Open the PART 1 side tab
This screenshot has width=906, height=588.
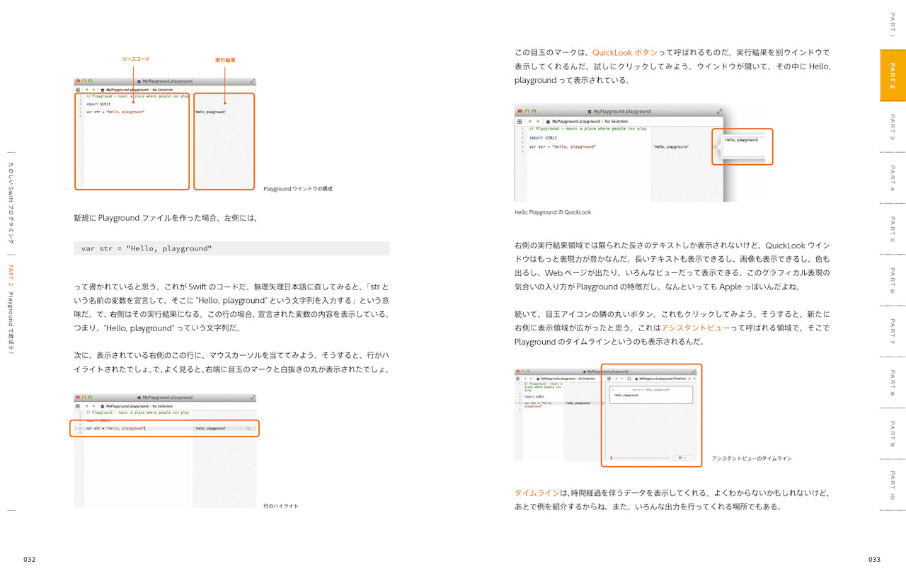pyautogui.click(x=893, y=24)
